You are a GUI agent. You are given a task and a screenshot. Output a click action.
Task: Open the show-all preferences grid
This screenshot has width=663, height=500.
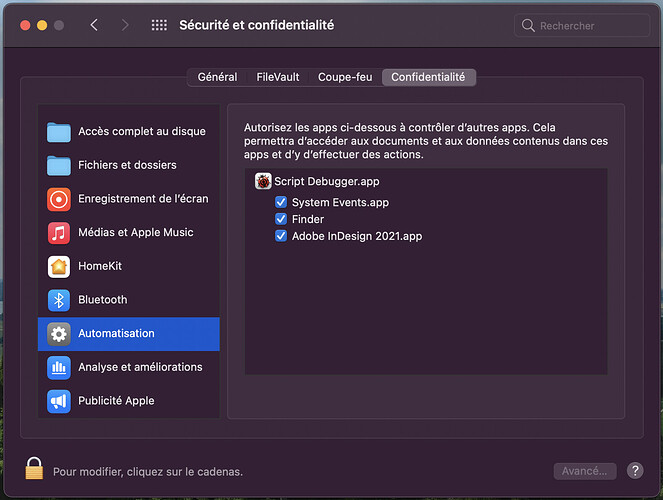pos(159,25)
